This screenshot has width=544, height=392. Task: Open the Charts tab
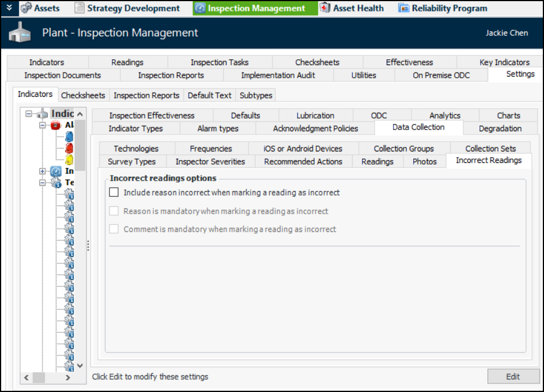(508, 116)
